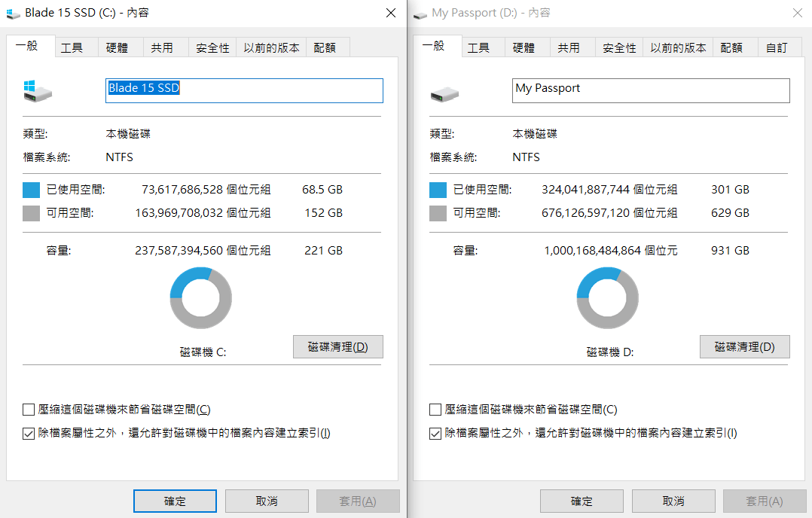Viewport: 812px width, 518px height.
Task: Click 磁碟清理(D) button for drive D:
Action: (x=745, y=346)
